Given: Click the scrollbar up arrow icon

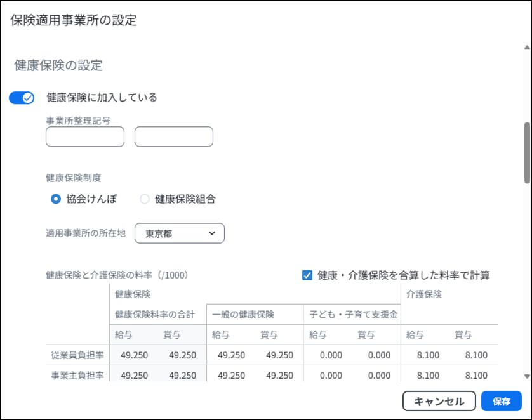Looking at the screenshot, I should point(526,48).
